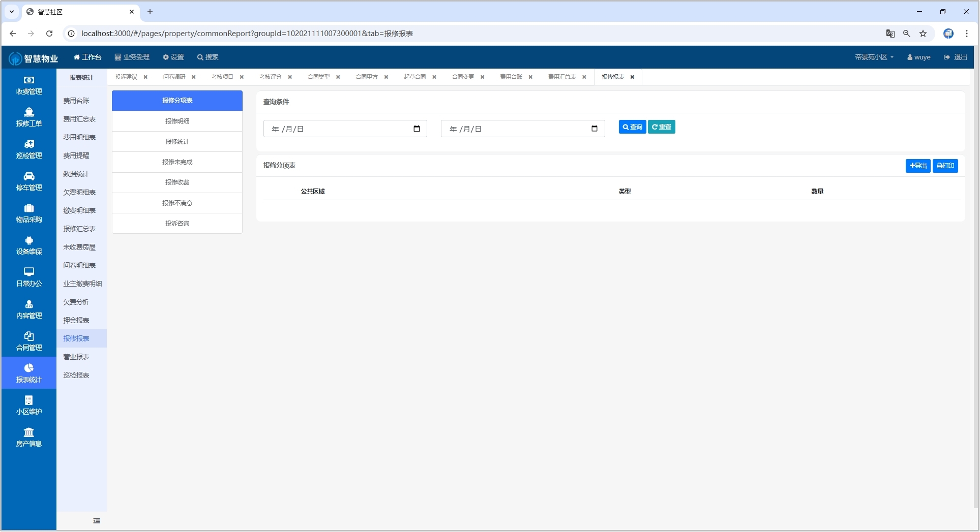Click the 查询 search button
The width and height of the screenshot is (980, 532).
[x=632, y=127]
